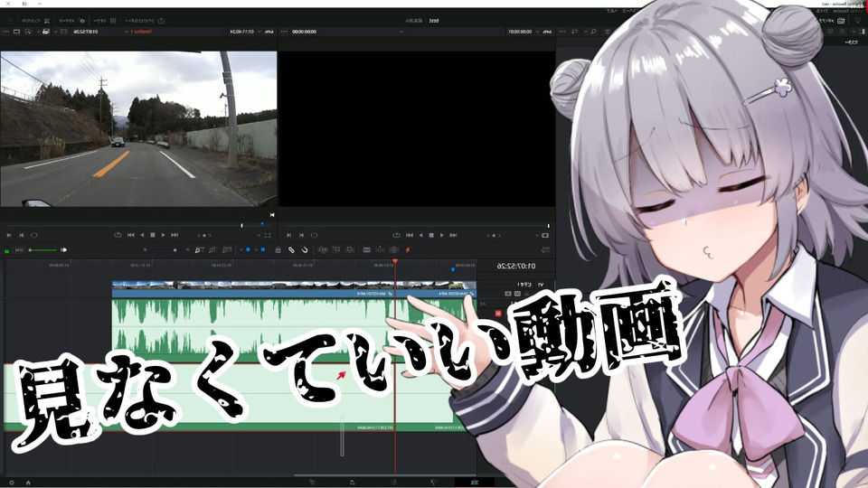This screenshot has width=868, height=488.
Task: Click the road viewer's dot navigation control
Action: (204, 235)
